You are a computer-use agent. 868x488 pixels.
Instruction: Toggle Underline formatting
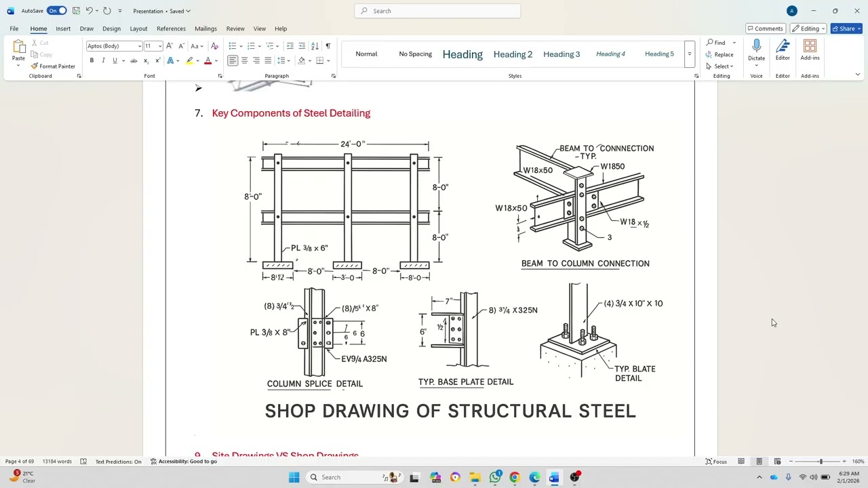pyautogui.click(x=115, y=60)
